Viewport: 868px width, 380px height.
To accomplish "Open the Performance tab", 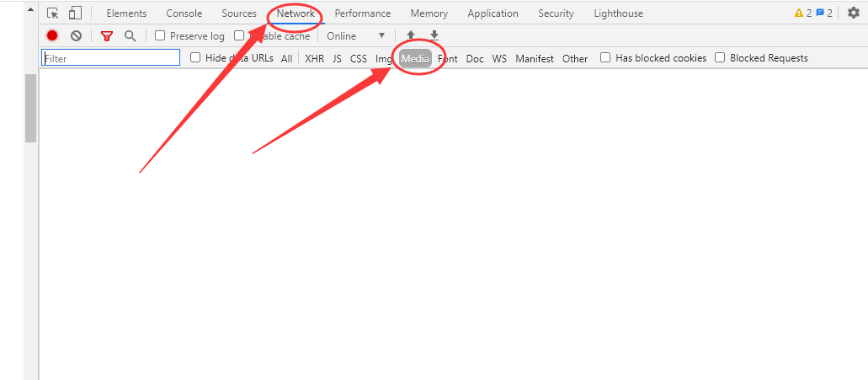I will [362, 13].
